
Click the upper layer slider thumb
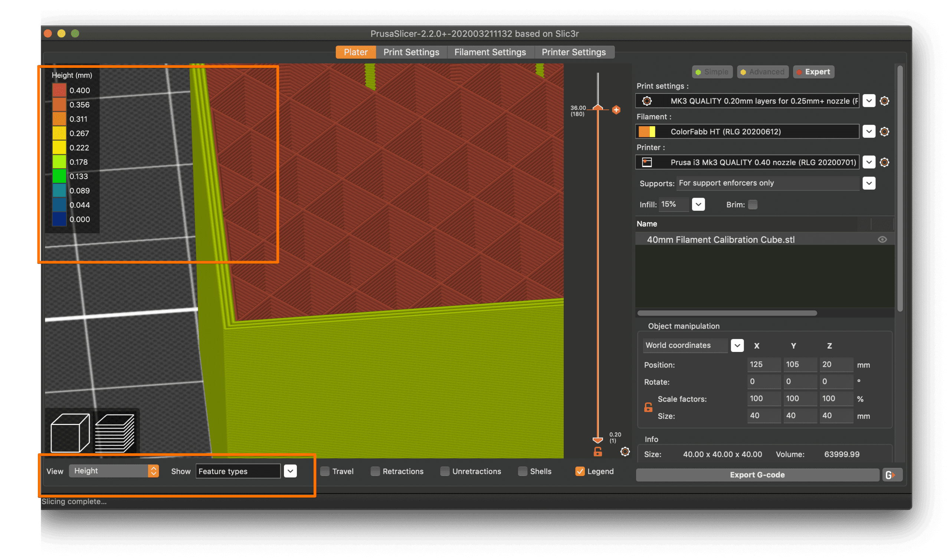tap(598, 108)
